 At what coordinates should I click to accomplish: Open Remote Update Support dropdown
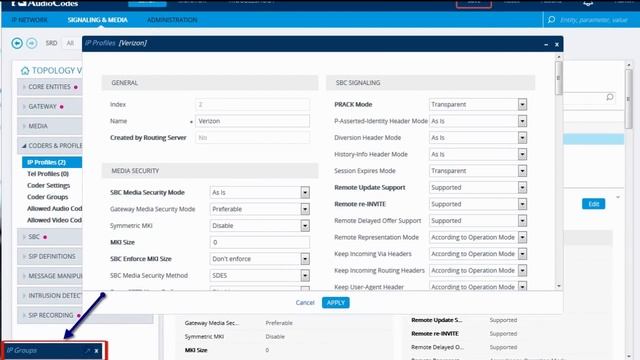522,188
